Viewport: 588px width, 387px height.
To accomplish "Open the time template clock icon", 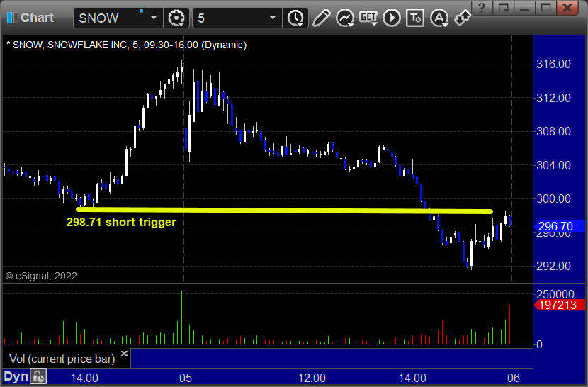I will 296,18.
